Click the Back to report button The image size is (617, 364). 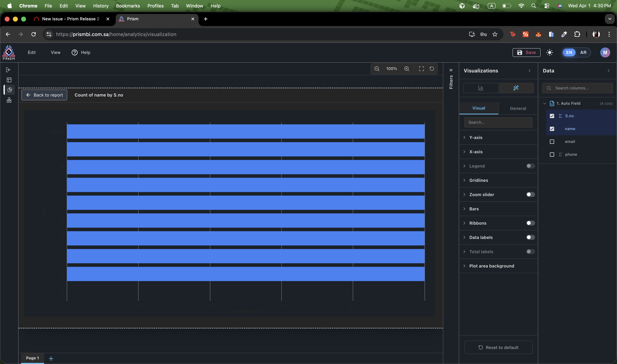pos(44,95)
